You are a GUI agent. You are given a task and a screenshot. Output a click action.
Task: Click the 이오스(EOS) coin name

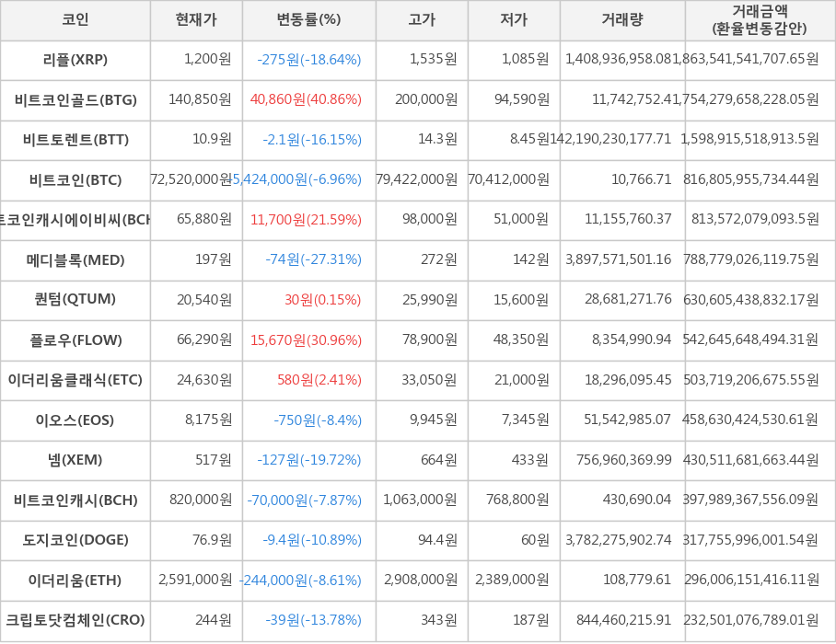75,420
